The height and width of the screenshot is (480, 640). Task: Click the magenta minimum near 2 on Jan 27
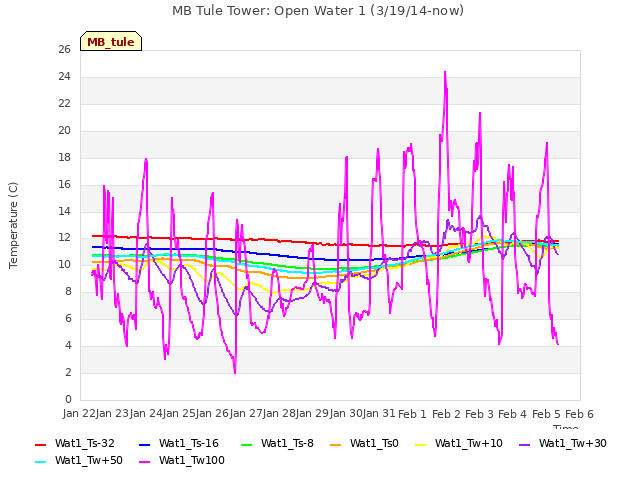point(235,372)
